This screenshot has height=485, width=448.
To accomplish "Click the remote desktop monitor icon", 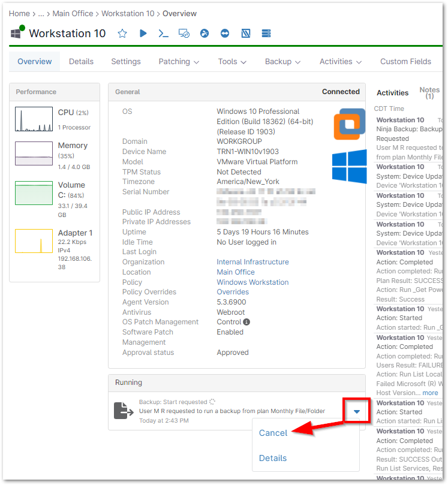I will 184,34.
